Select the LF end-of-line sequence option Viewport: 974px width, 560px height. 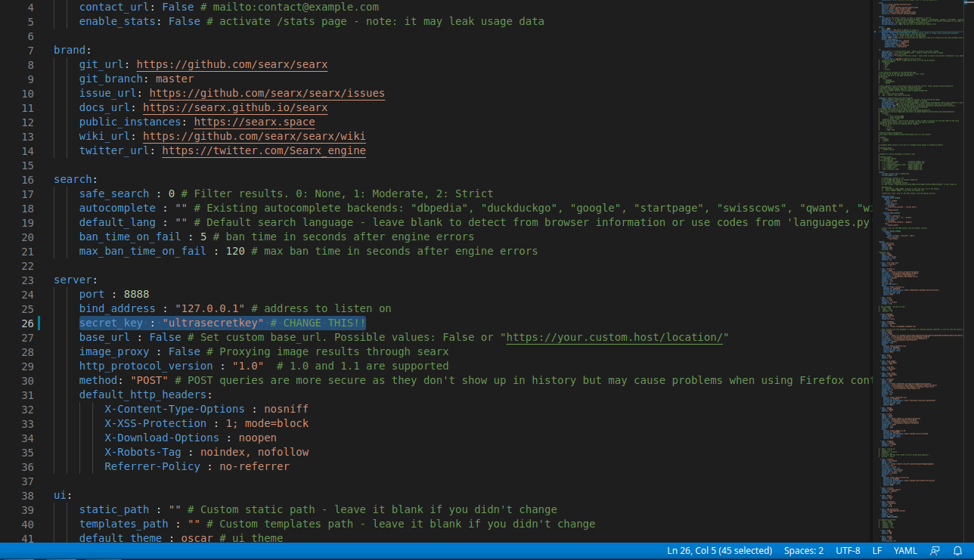(877, 551)
